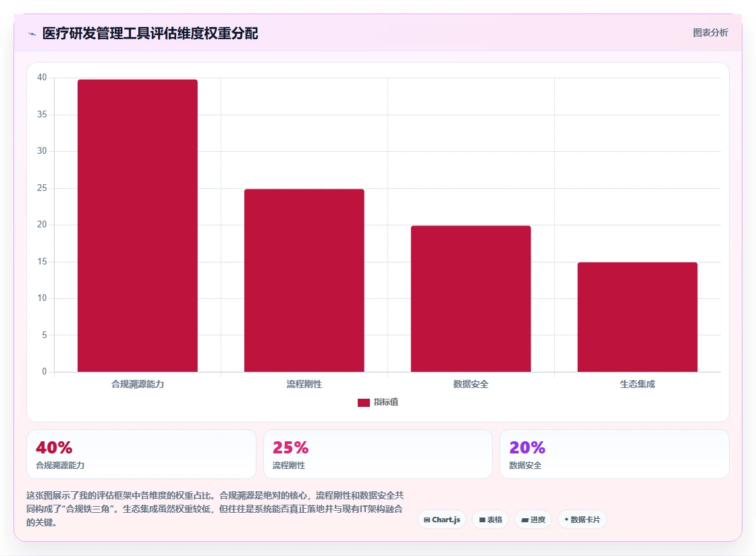The image size is (756, 556).
Task: Click the 图表分析 label in header
Action: pos(710,33)
